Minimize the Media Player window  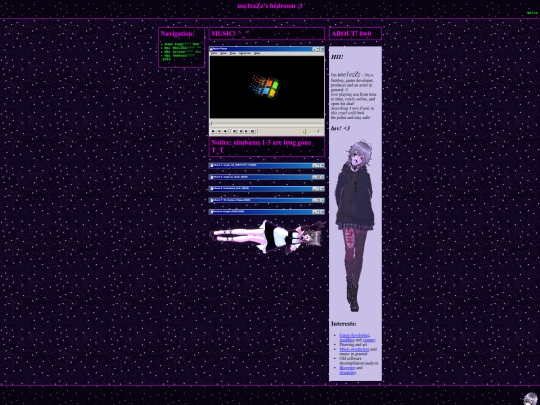(x=314, y=49)
